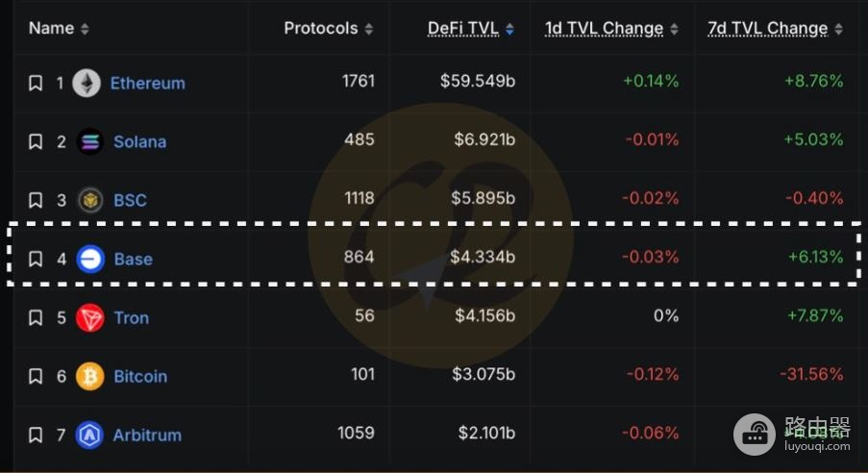Image resolution: width=868 pixels, height=473 pixels.
Task: Click the Arbitrum chain logo icon
Action: [89, 435]
